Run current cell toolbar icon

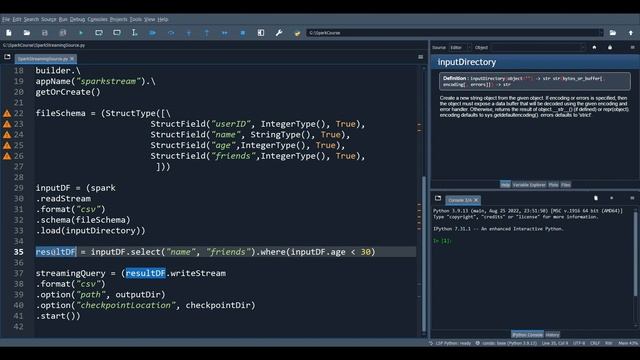99,33
